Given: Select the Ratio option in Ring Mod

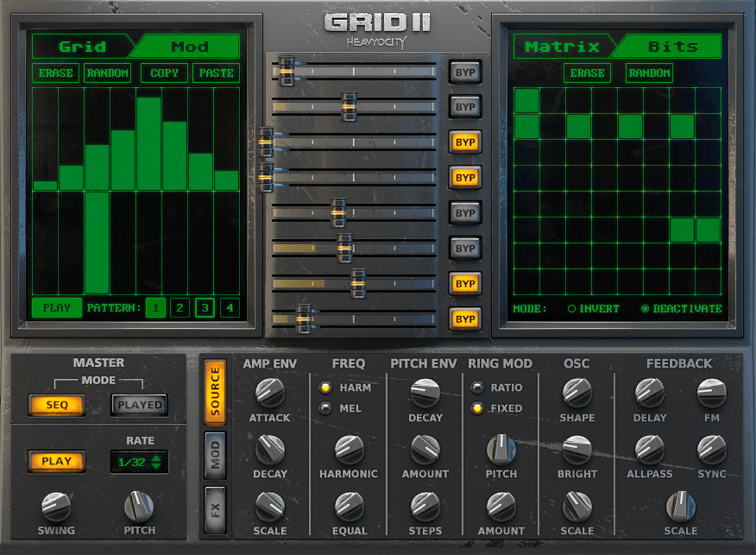Looking at the screenshot, I should click(x=478, y=387).
